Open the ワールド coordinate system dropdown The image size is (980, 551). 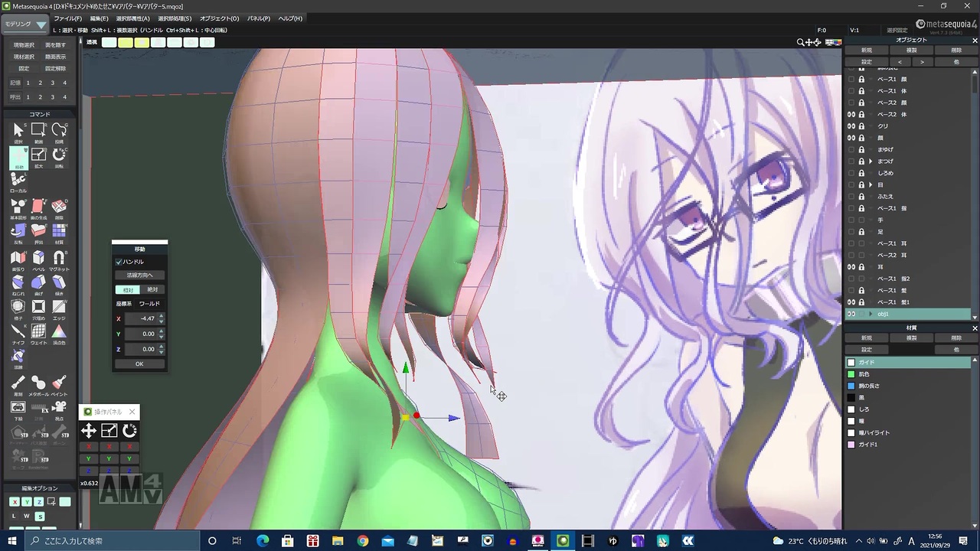pyautogui.click(x=149, y=304)
